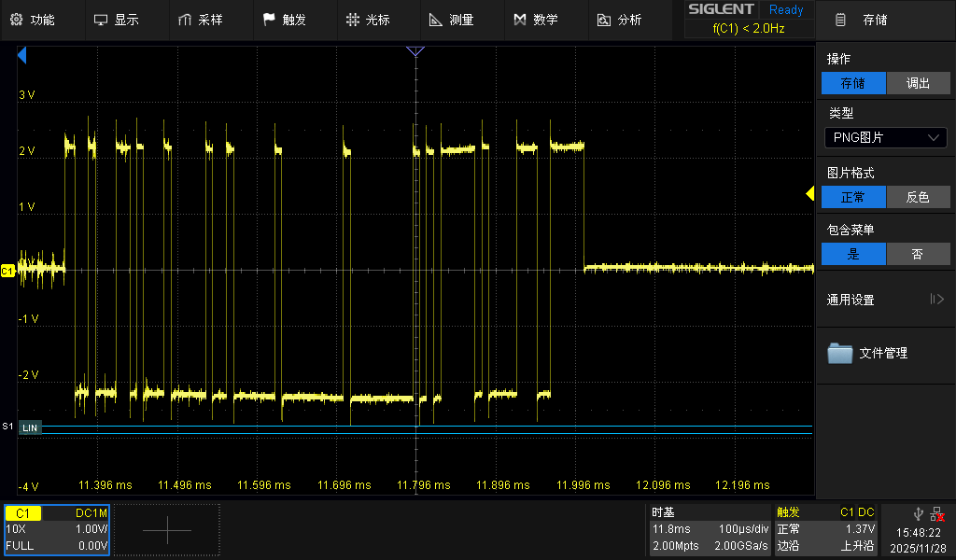Open the 测量 menu

[451, 20]
